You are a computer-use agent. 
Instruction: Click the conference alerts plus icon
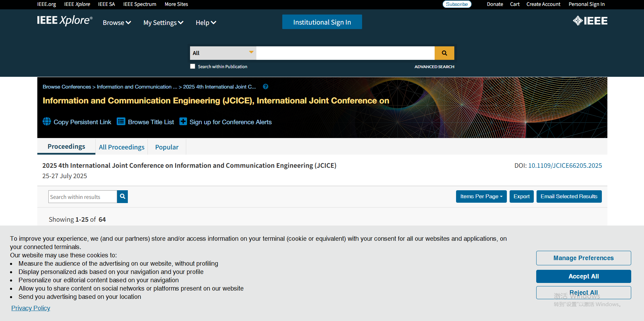click(183, 121)
